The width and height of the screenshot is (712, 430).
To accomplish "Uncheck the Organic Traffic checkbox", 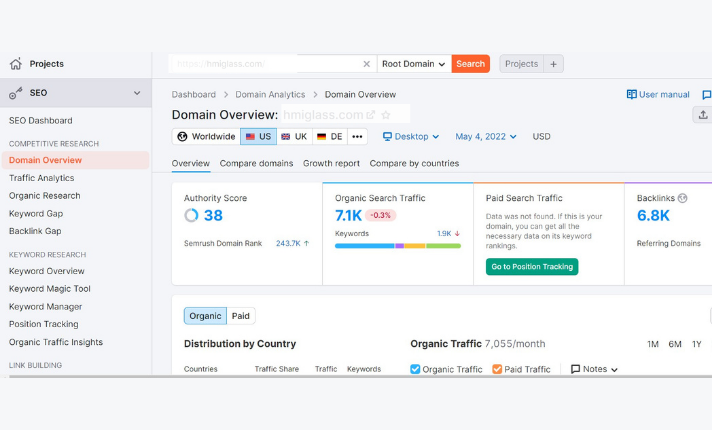I will tap(415, 369).
